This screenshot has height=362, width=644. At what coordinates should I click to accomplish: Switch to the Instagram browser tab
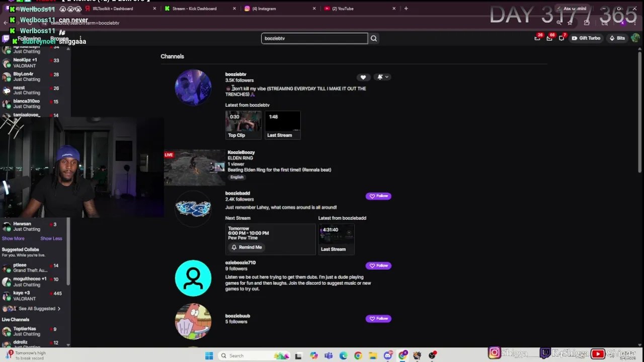pos(279,9)
